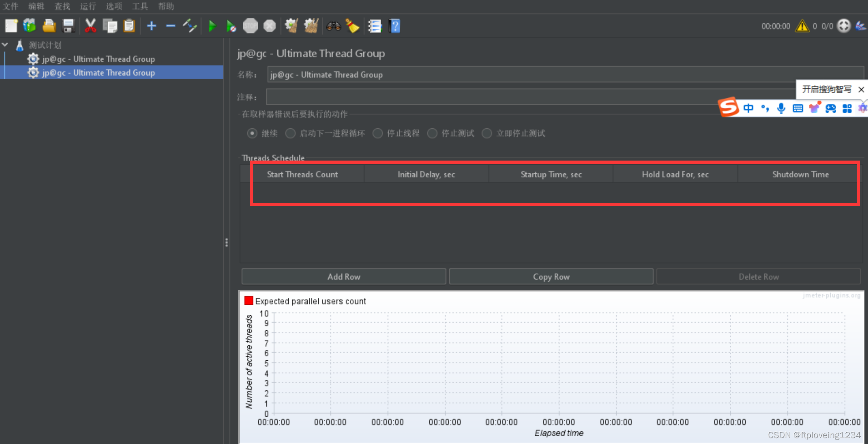Click the Add Row button

[x=344, y=277]
